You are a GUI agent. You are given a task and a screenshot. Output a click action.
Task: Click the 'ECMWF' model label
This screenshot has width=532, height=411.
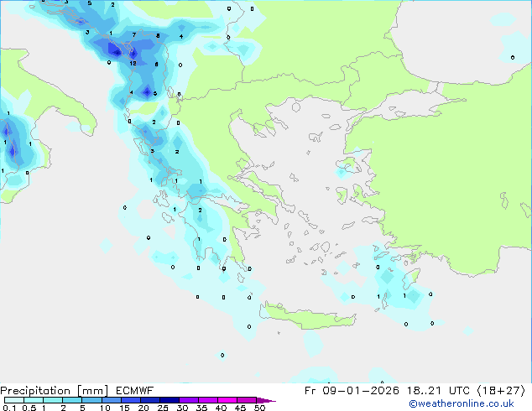pyautogui.click(x=135, y=391)
